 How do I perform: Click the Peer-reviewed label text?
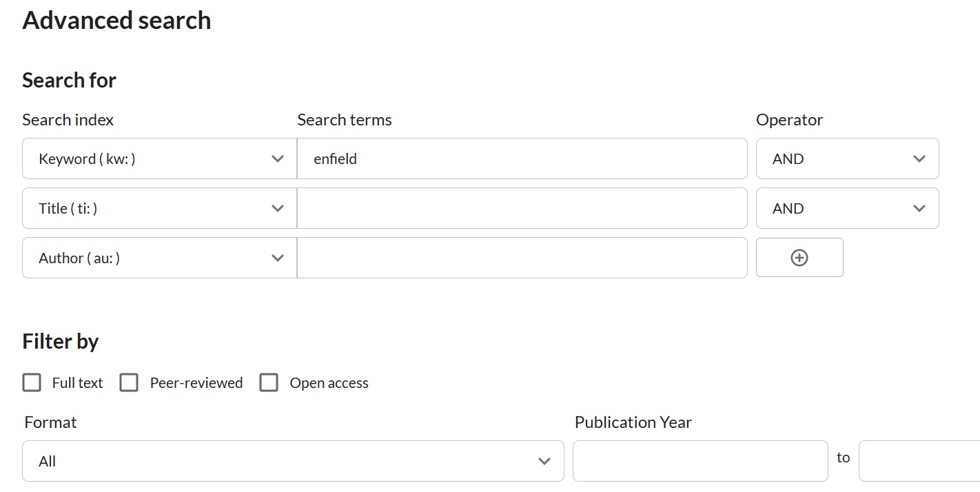pos(196,383)
